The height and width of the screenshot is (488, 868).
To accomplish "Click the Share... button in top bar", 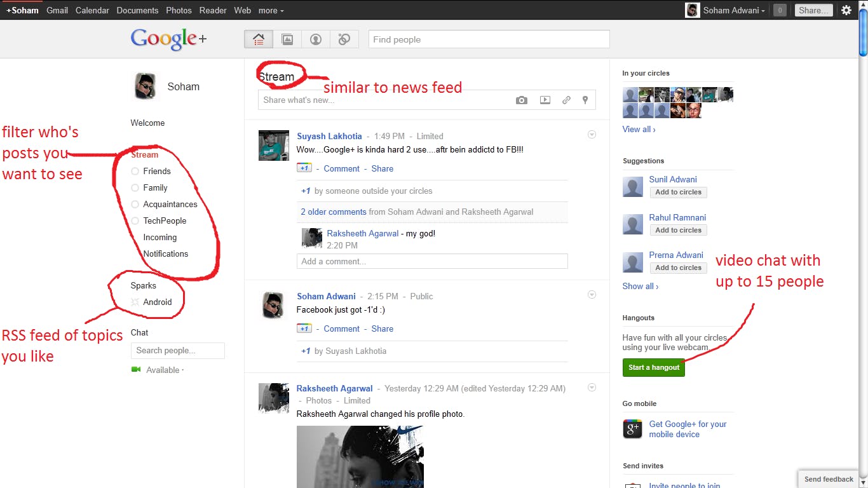I will 814,10.
